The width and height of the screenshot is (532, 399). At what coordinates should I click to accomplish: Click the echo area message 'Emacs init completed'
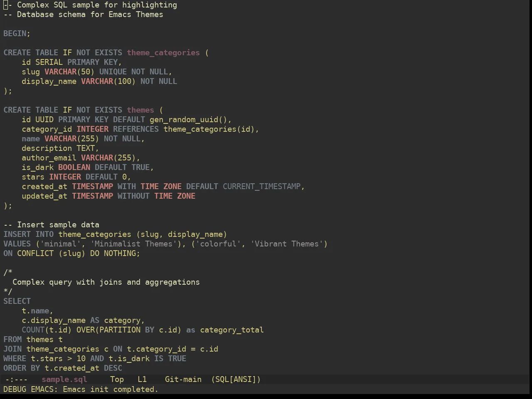111,389
